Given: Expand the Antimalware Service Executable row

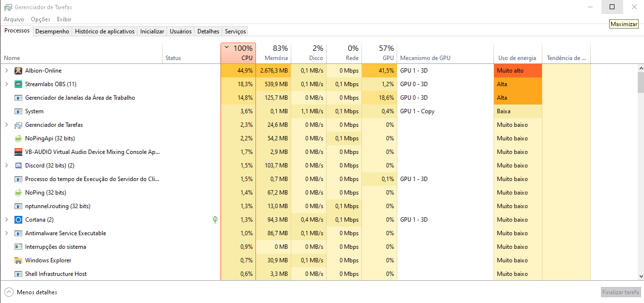Looking at the screenshot, I should pos(6,233).
